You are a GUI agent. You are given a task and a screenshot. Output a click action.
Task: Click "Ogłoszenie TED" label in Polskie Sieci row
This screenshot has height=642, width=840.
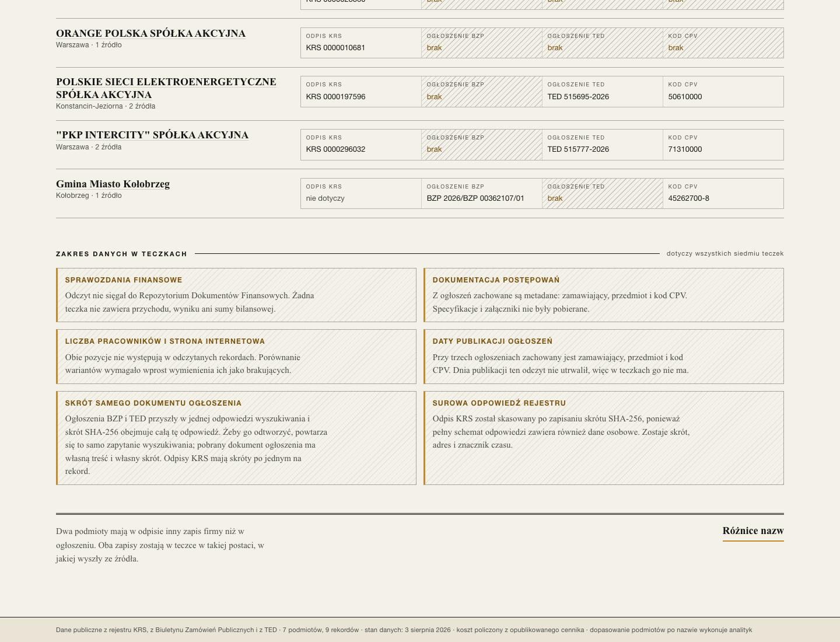coord(576,85)
